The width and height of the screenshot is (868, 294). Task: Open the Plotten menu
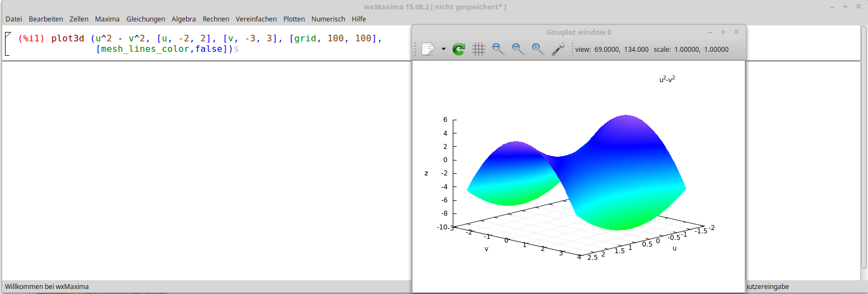click(294, 19)
